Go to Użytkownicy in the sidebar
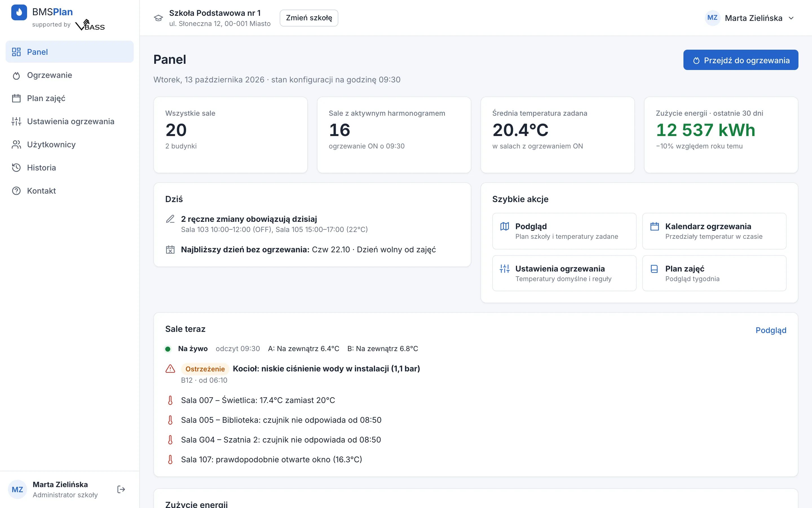 [x=70, y=144]
